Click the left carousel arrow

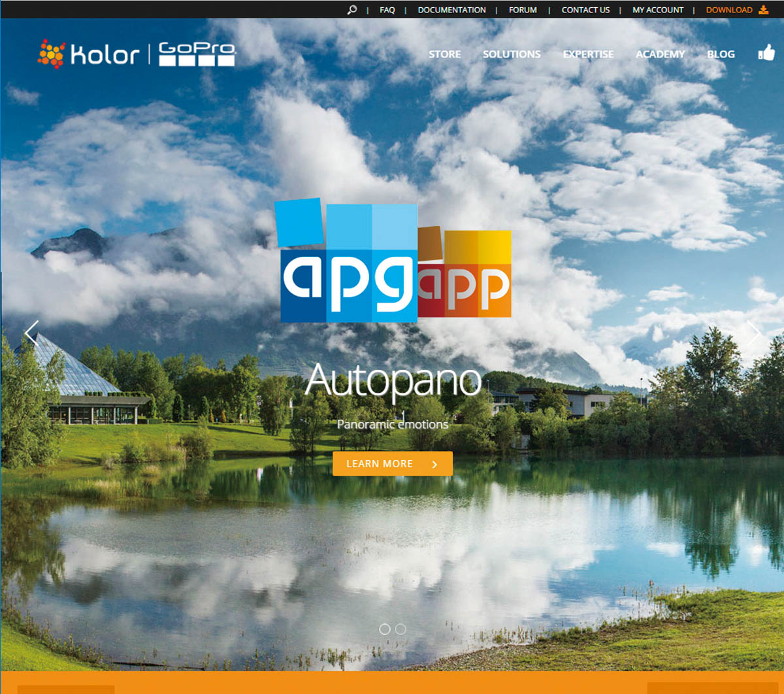click(x=31, y=333)
